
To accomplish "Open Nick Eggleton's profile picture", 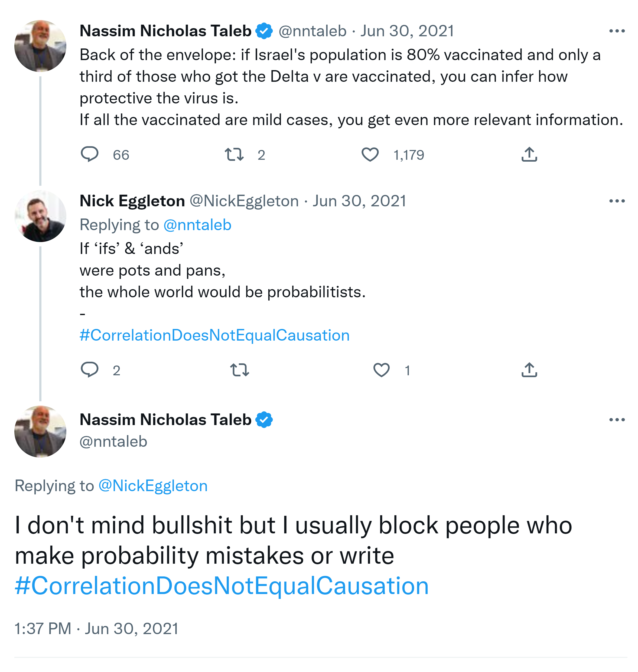I will pos(40,216).
